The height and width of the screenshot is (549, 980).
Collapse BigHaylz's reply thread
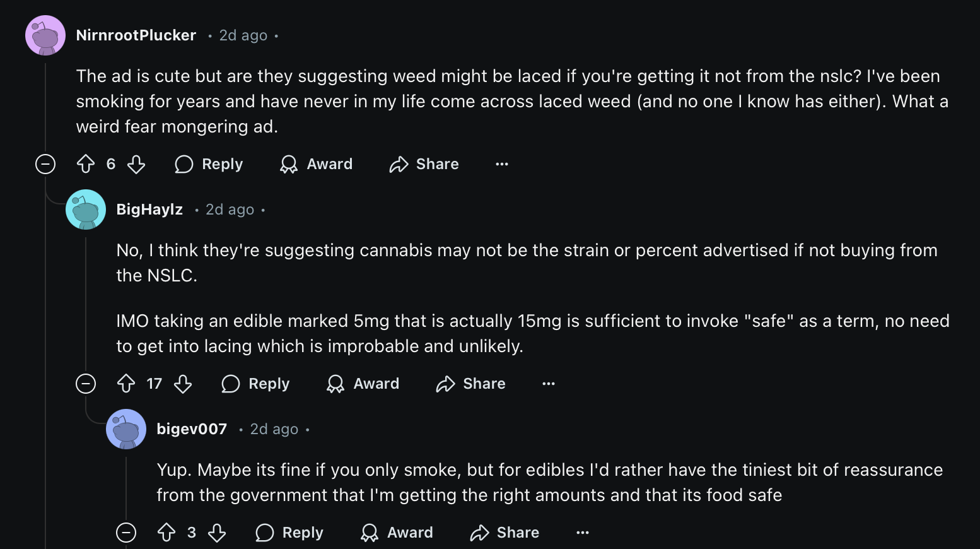pos(86,384)
